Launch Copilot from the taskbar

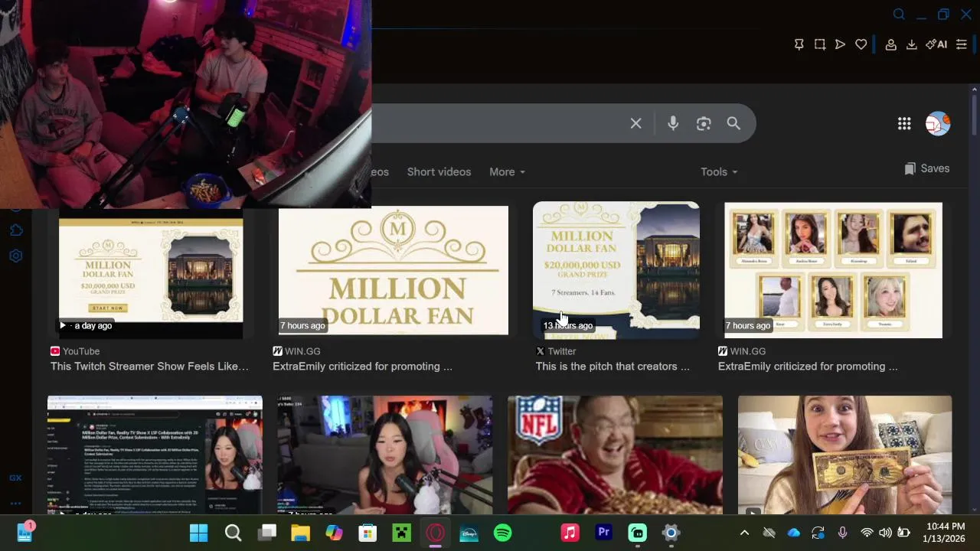tap(334, 533)
